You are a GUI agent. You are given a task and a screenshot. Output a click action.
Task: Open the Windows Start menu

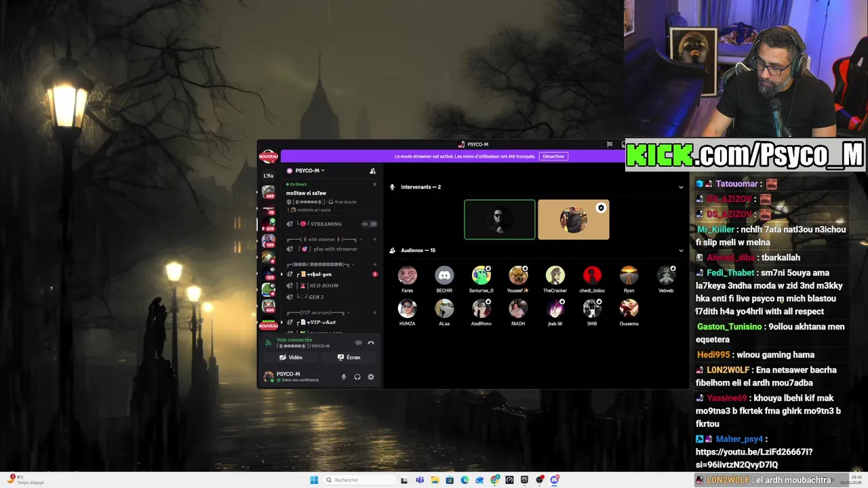314,480
